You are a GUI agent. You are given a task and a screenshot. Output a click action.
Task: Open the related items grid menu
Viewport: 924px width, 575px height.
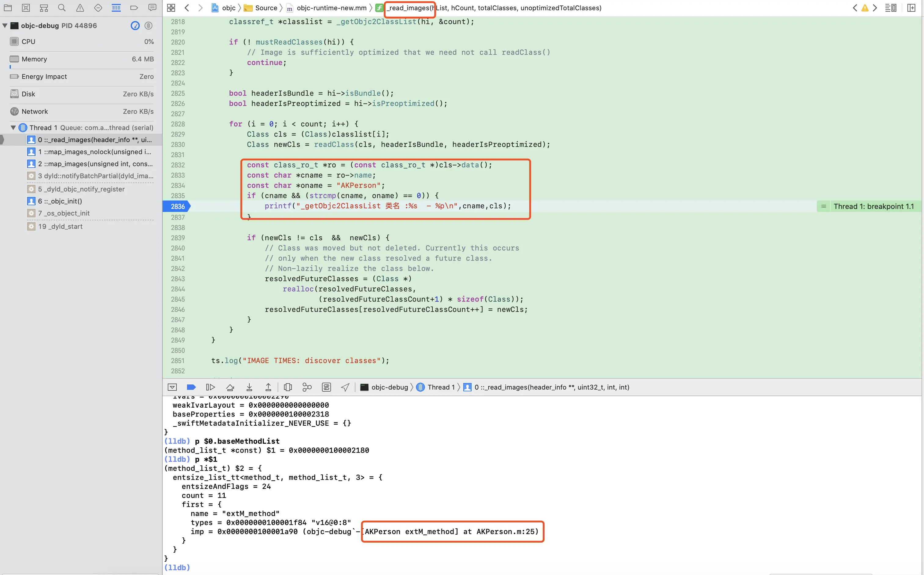(x=171, y=8)
